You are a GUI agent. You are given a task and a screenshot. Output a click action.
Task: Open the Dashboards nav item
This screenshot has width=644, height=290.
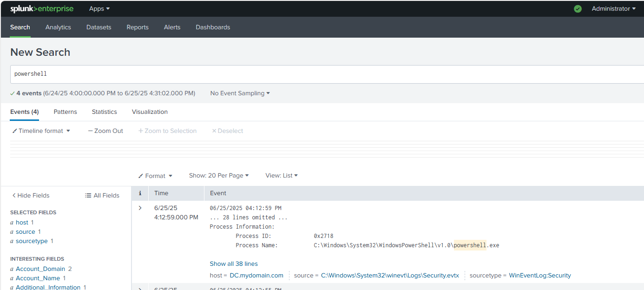(213, 27)
